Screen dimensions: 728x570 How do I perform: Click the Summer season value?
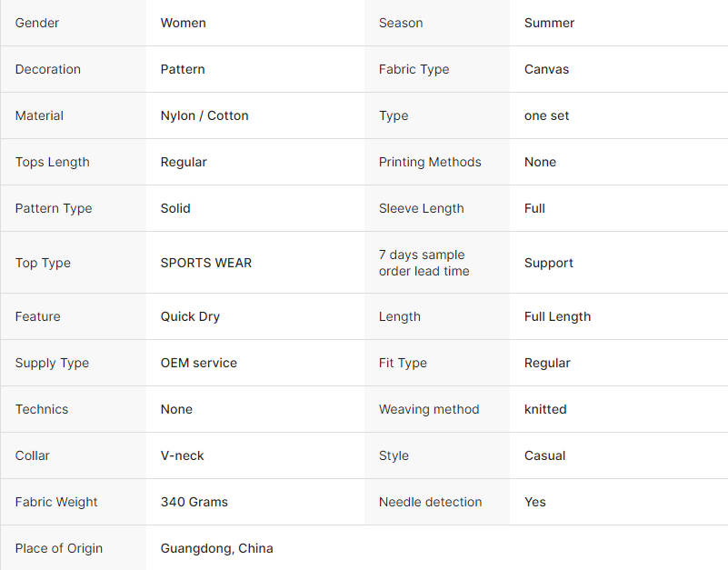click(549, 23)
